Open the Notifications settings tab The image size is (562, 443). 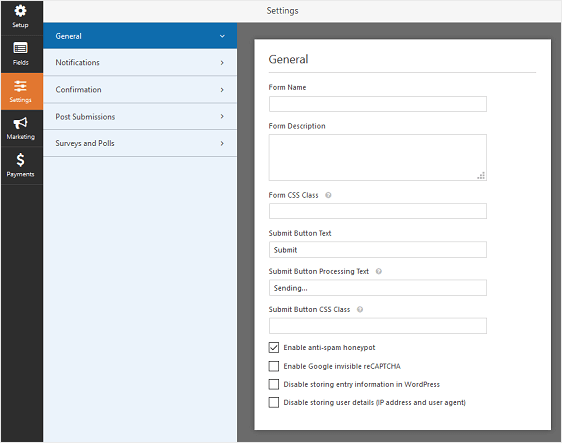point(140,62)
